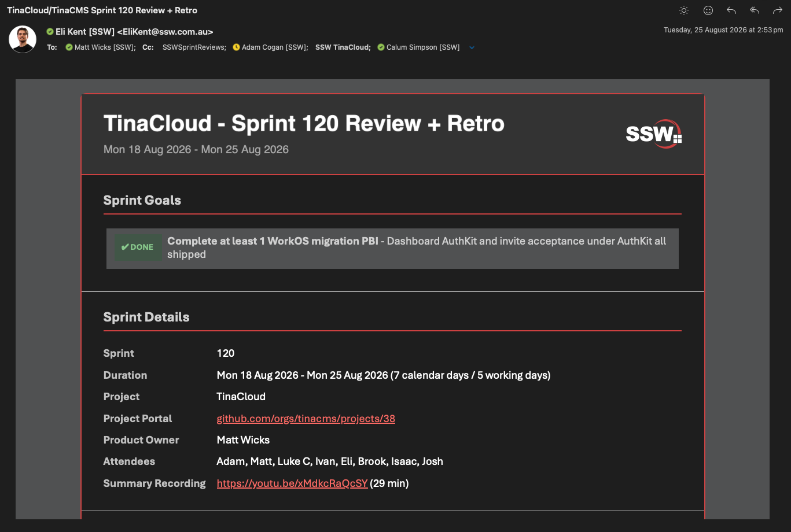This screenshot has height=532, width=791.
Task: Open the emoji reaction smiley icon
Action: 708,10
